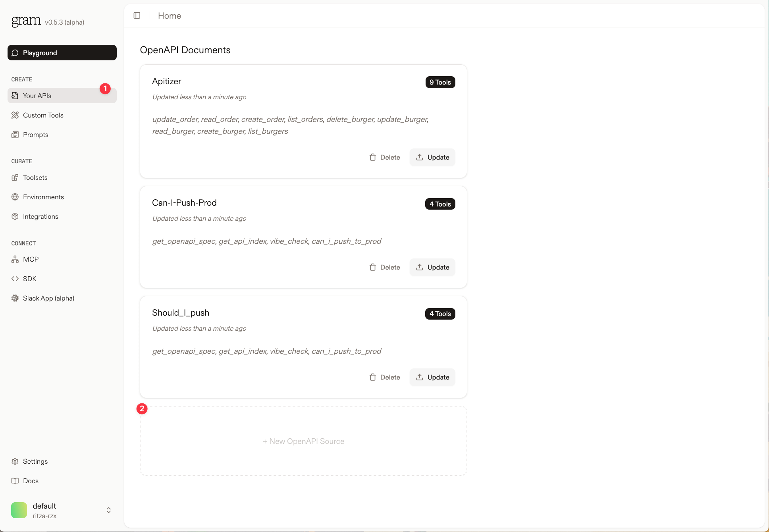Update the Apitizer document

tap(432, 157)
